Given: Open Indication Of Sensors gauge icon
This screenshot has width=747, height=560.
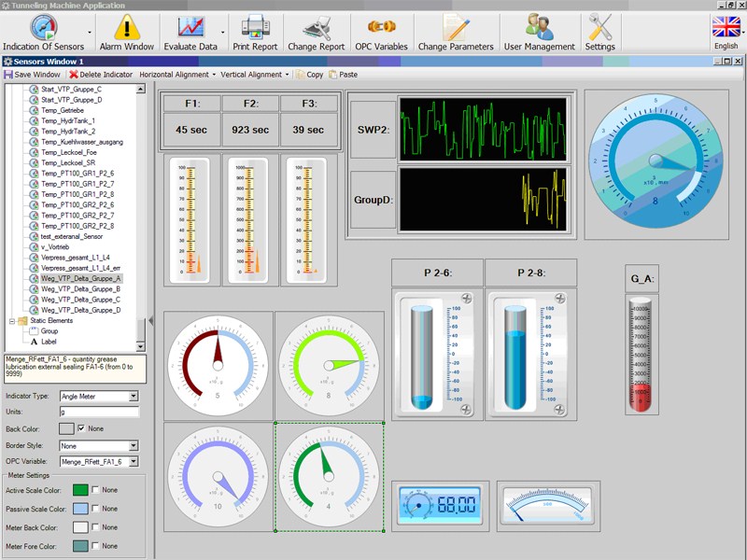Looking at the screenshot, I should 43,27.
